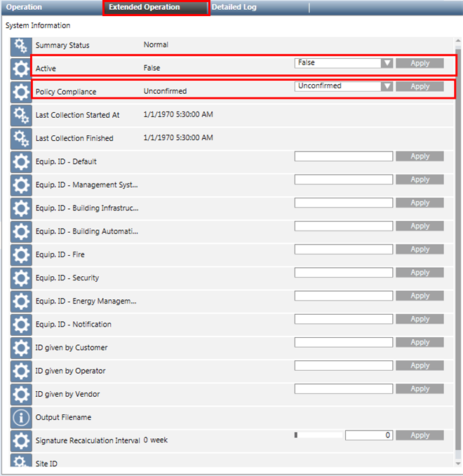Click the gear icon next to Active
463x476 pixels.
[22, 69]
